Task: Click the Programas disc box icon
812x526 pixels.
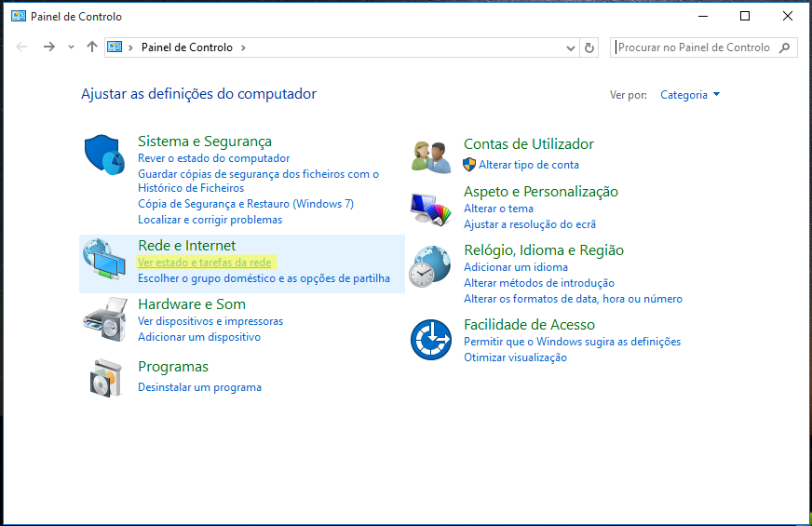Action: pyautogui.click(x=105, y=379)
